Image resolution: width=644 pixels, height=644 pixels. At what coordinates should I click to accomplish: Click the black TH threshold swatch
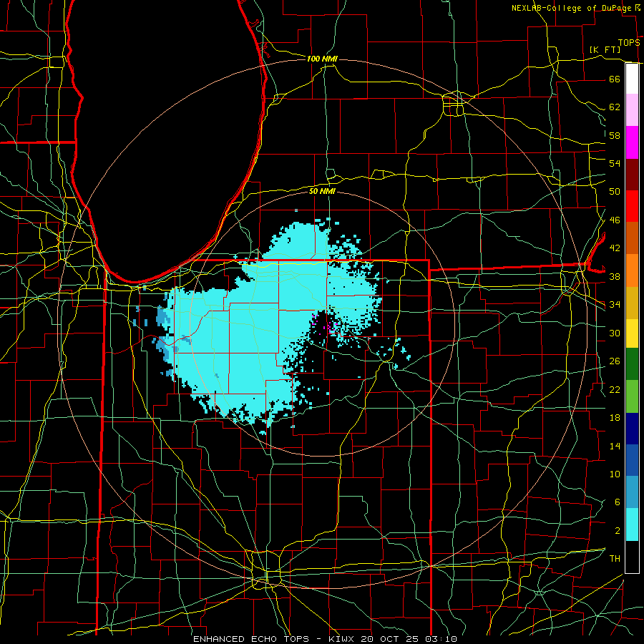632,557
